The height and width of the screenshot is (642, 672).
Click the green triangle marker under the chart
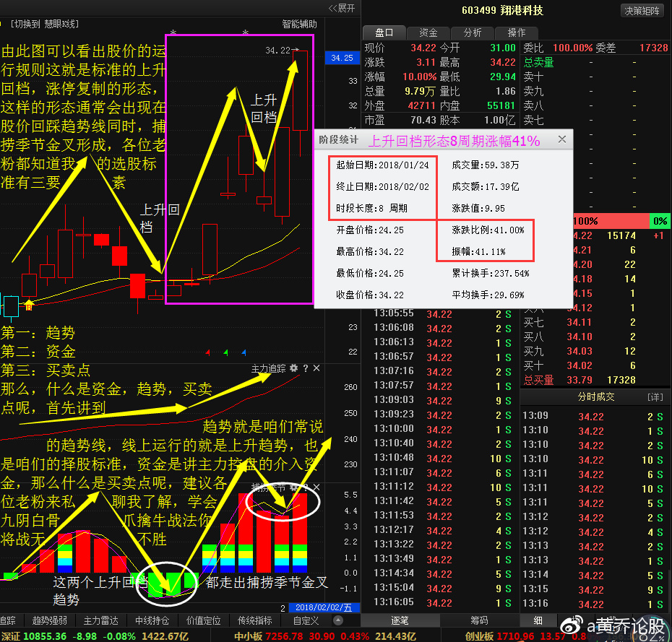pos(226,352)
